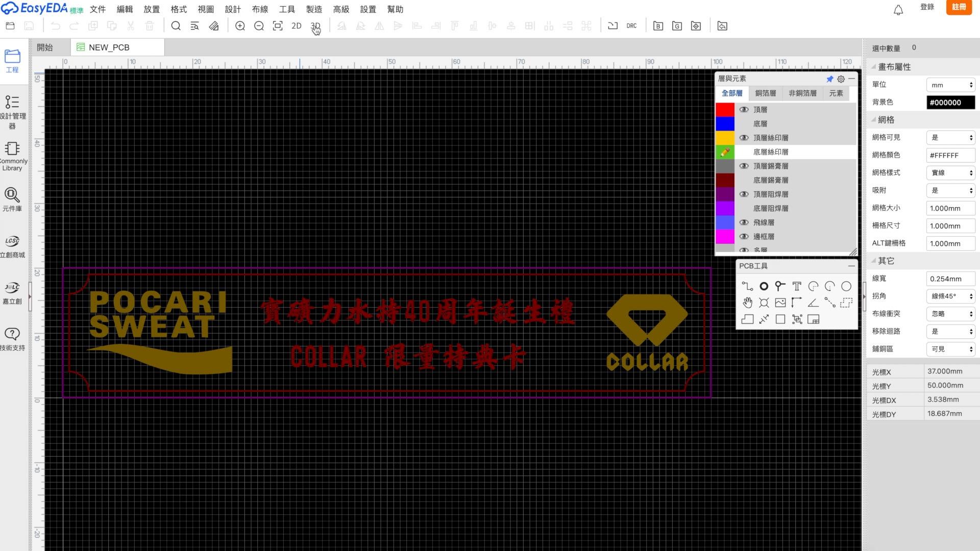Screen dimensions: 980x551
Task: Click the DRC check button on the toolbar
Action: 631,26
